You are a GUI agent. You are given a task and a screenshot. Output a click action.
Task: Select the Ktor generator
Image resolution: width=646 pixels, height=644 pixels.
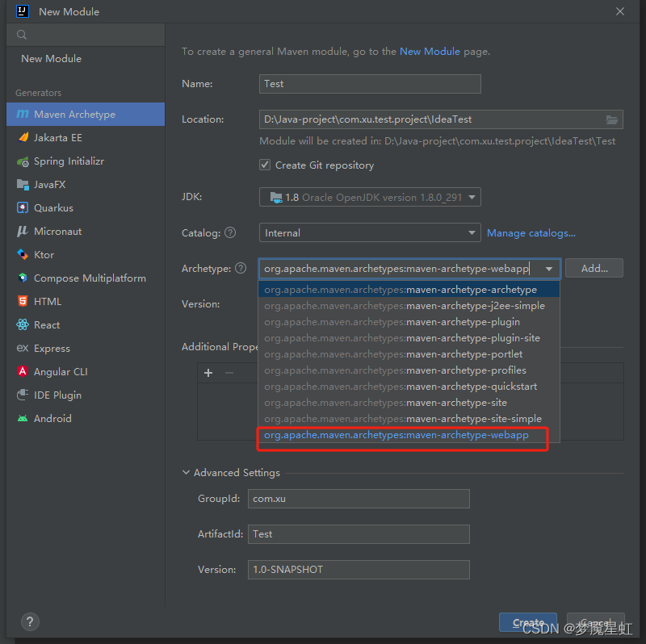pyautogui.click(x=86, y=255)
